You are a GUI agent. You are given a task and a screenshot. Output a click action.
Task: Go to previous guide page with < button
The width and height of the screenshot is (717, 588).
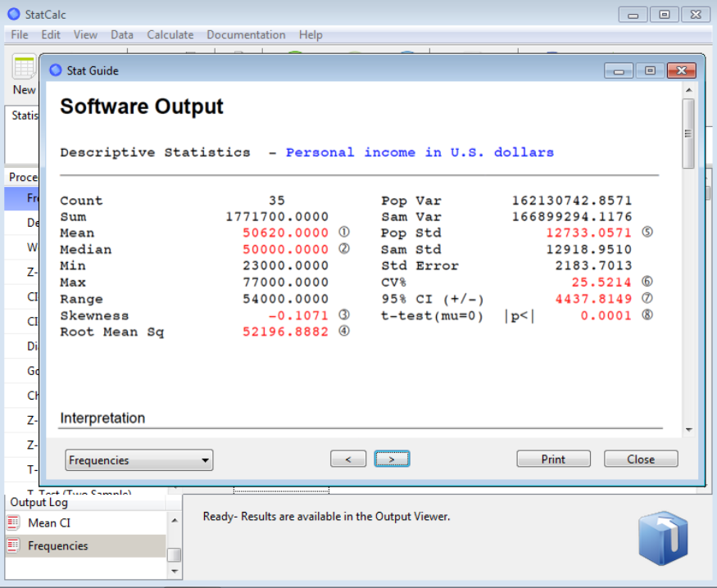[348, 459]
